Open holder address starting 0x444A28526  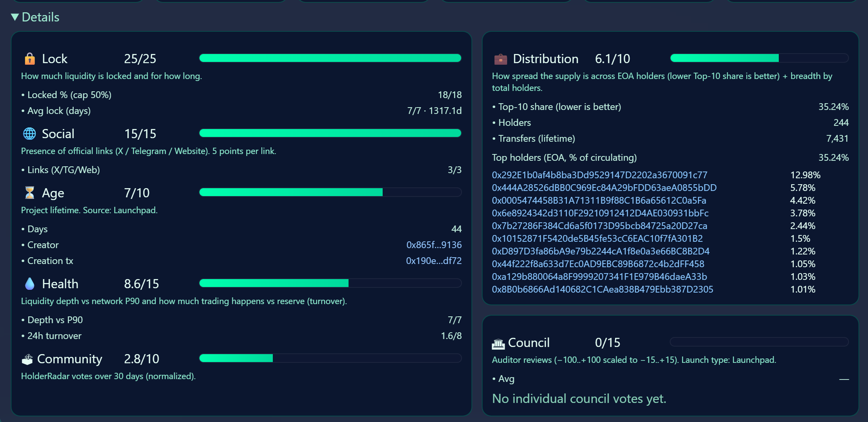click(604, 188)
